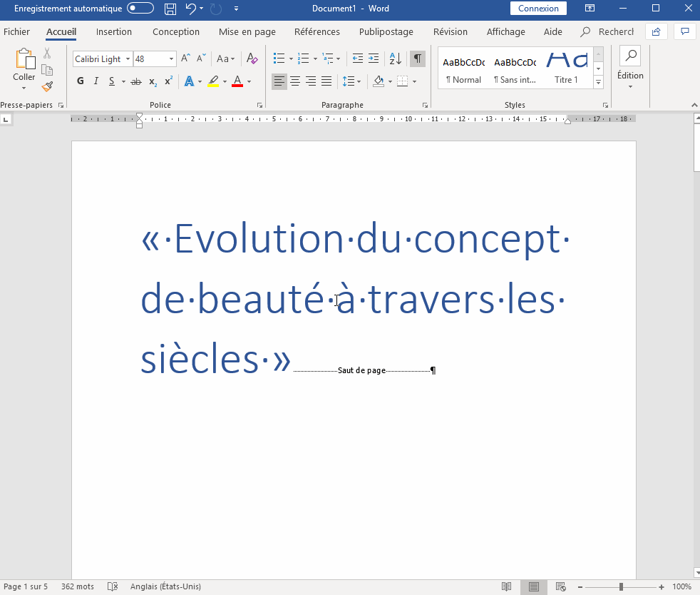The width and height of the screenshot is (700, 595).
Task: Toggle justified text alignment
Action: tap(326, 81)
